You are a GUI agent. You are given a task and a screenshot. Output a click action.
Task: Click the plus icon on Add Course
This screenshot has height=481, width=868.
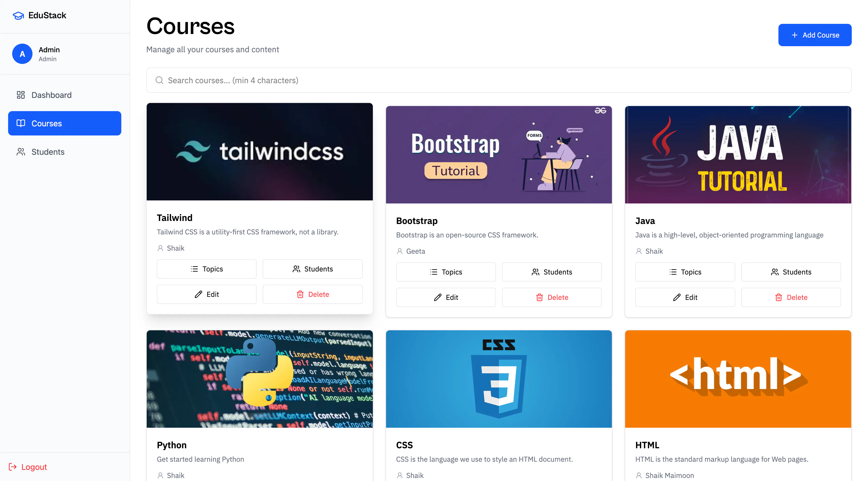(x=795, y=35)
